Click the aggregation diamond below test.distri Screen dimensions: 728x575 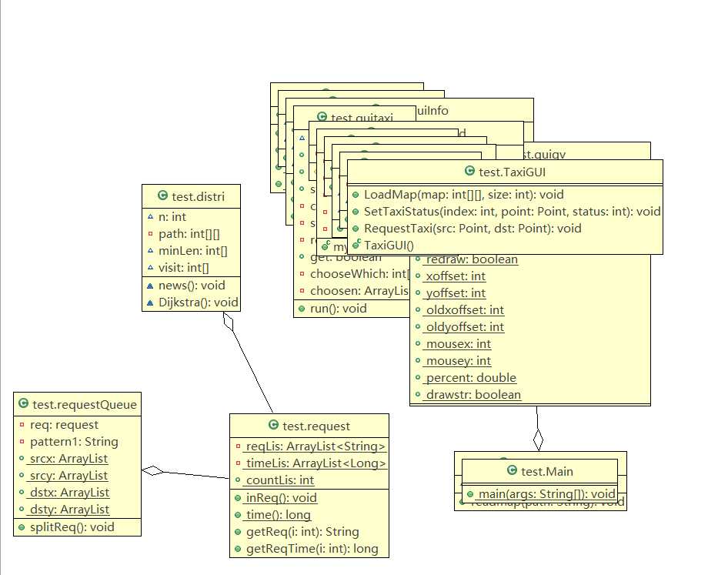pyautogui.click(x=228, y=322)
